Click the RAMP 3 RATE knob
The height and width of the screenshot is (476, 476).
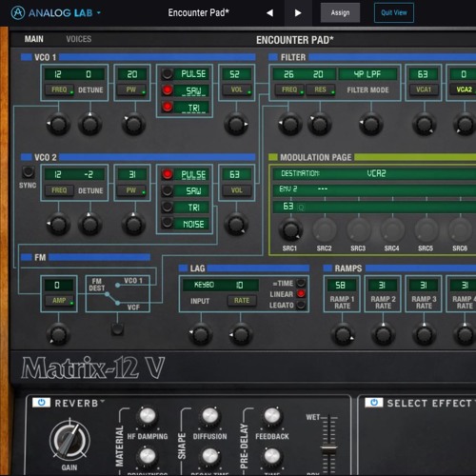click(424, 334)
